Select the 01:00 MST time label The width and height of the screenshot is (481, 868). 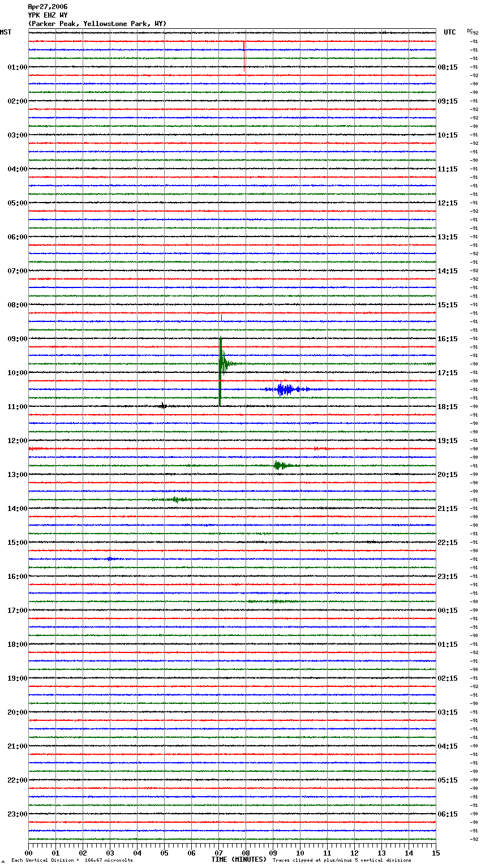point(18,67)
